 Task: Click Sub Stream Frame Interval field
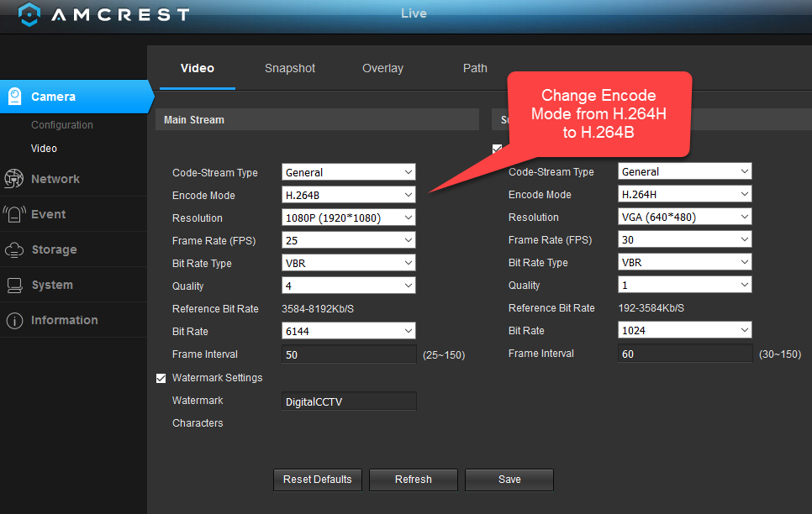684,354
